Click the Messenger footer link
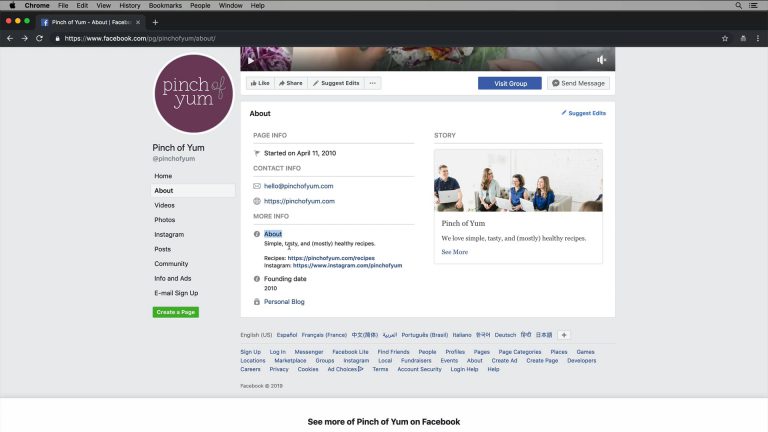Screen dimensions: 768x432 point(309,352)
